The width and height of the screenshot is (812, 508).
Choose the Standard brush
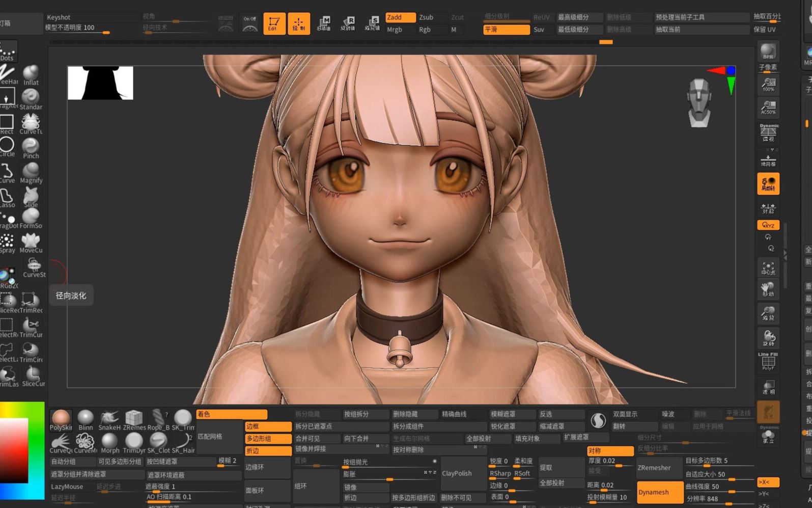coord(31,99)
